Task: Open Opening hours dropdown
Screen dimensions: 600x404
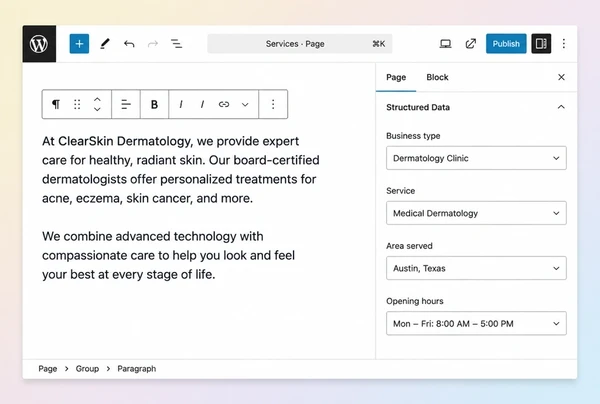Action: click(476, 323)
